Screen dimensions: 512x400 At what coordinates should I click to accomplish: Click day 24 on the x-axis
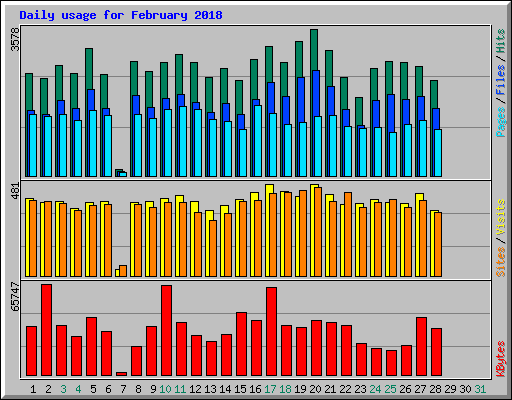pos(375,389)
